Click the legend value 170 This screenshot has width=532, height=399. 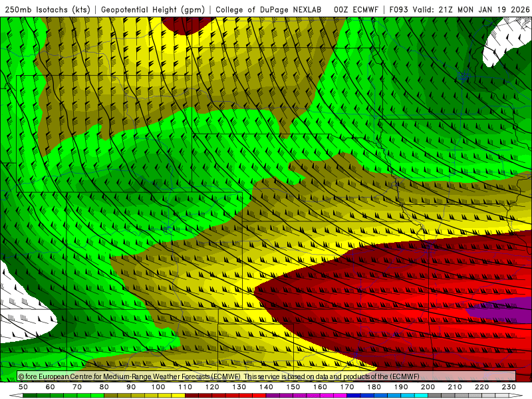pos(346,387)
